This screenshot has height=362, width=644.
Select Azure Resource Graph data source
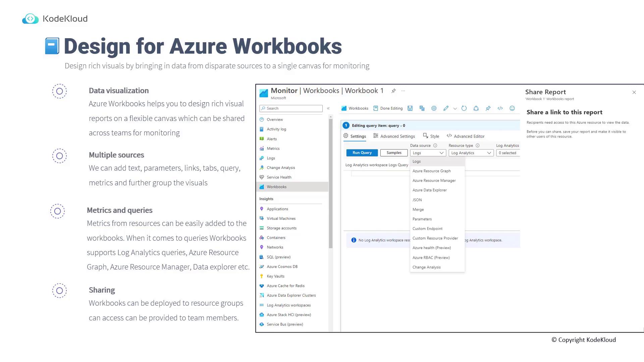[x=432, y=171]
